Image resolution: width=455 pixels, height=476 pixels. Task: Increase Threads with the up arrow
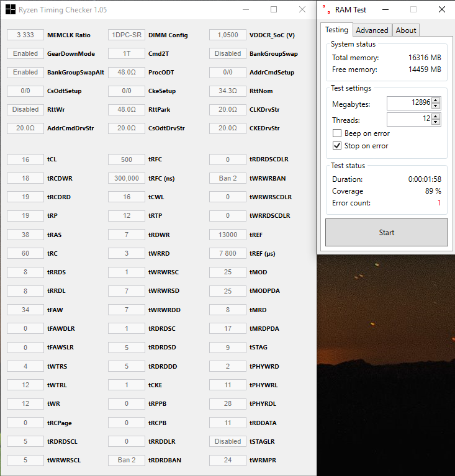pos(436,117)
